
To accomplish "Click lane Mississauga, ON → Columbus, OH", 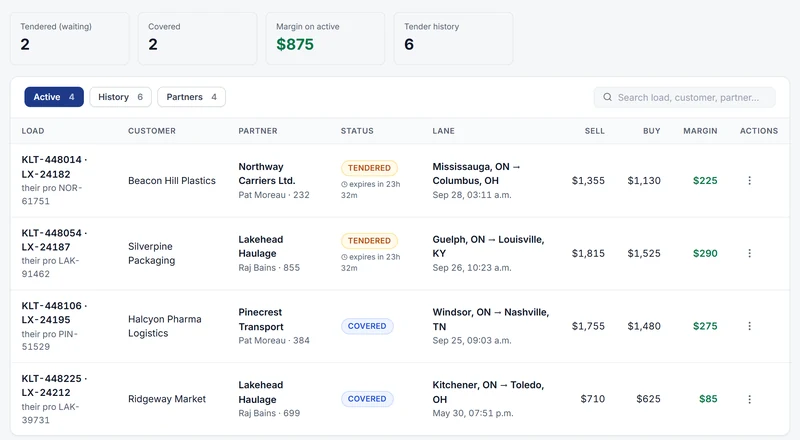I will (476, 174).
